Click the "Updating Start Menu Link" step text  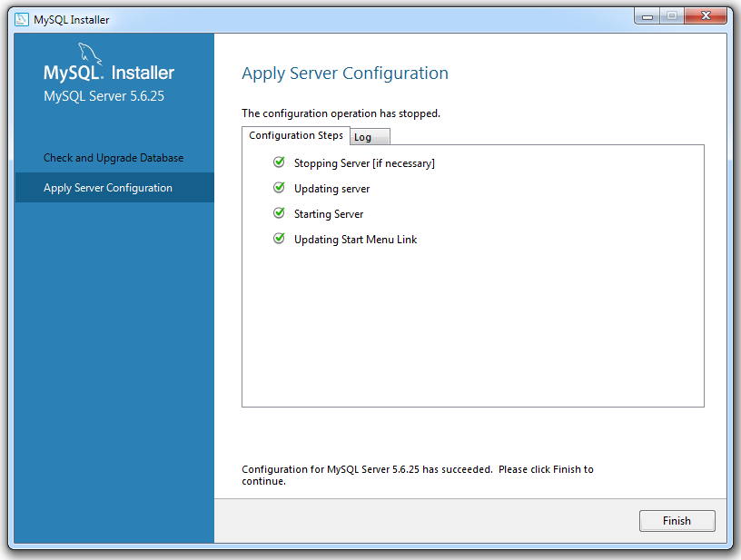(355, 240)
